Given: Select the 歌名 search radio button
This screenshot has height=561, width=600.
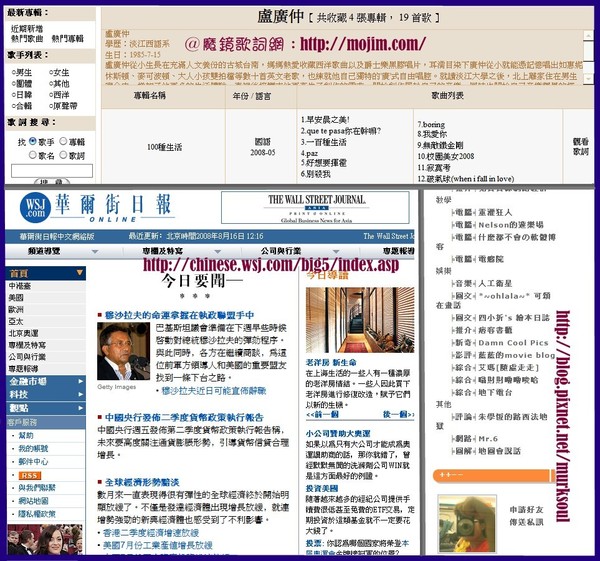Looking at the screenshot, I should tap(33, 155).
